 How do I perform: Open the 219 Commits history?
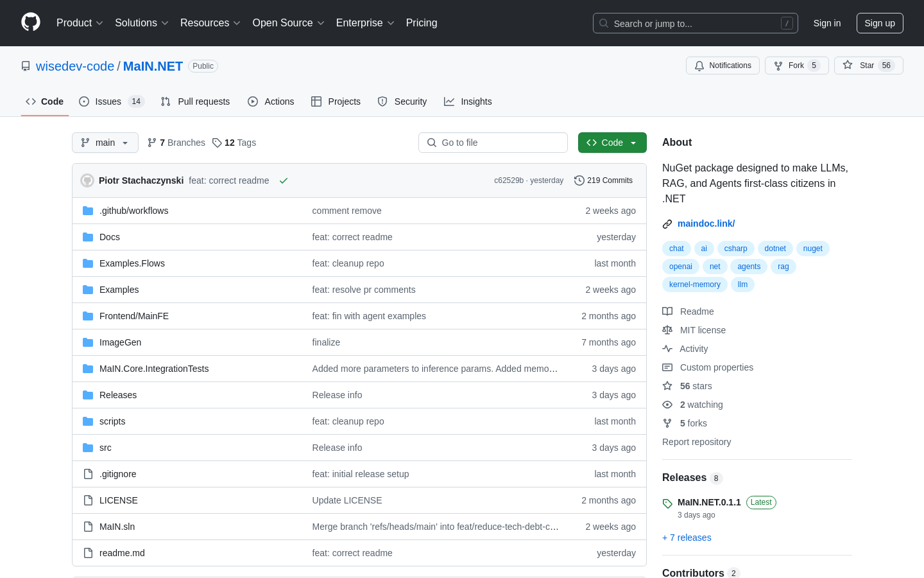coord(604,180)
